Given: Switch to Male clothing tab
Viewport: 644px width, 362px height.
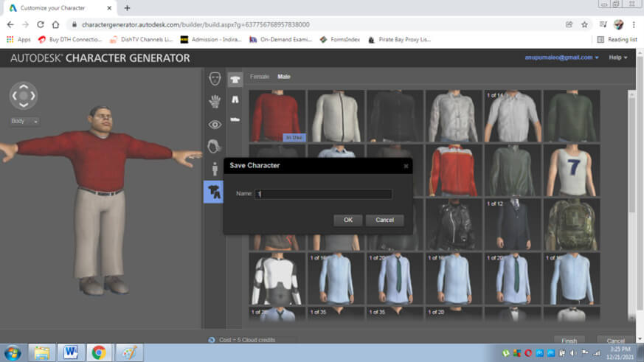Looking at the screenshot, I should [284, 77].
